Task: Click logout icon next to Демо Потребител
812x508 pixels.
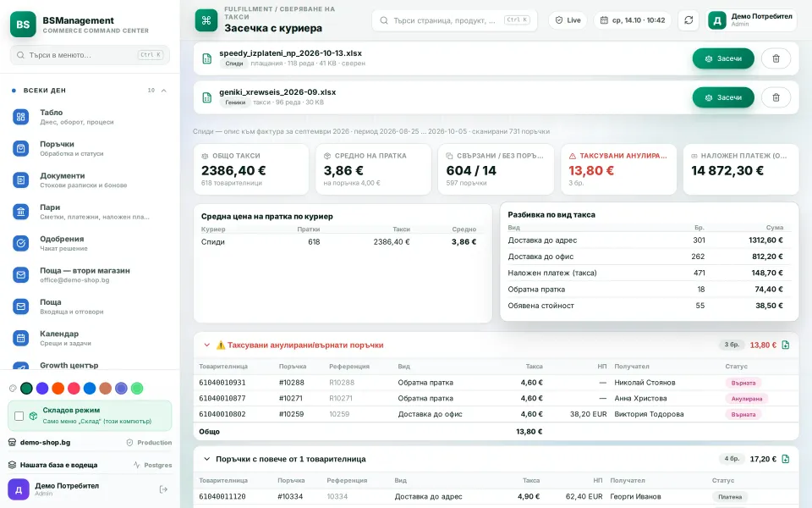Action: coord(163,489)
